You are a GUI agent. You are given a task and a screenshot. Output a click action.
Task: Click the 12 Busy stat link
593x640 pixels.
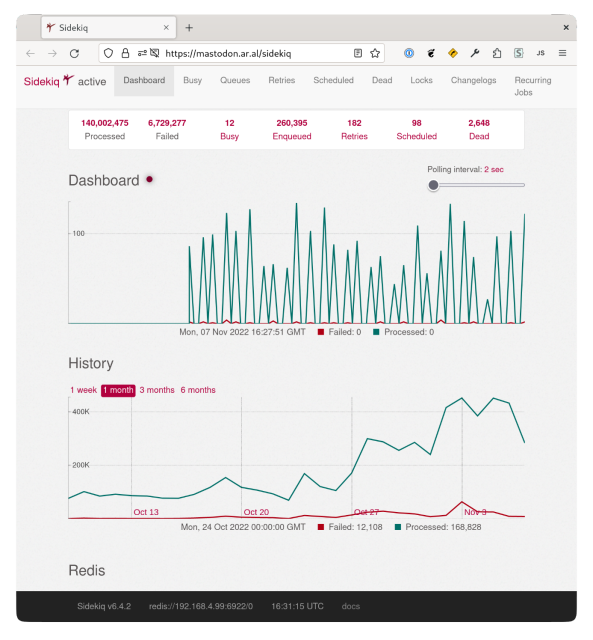(229, 129)
